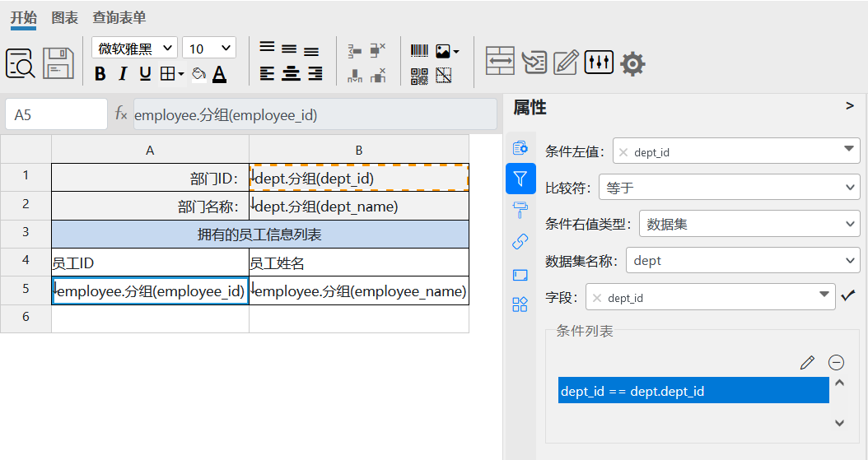The height and width of the screenshot is (460, 868).
Task: Select cell dept.分组(dept_id)
Action: [x=359, y=178]
